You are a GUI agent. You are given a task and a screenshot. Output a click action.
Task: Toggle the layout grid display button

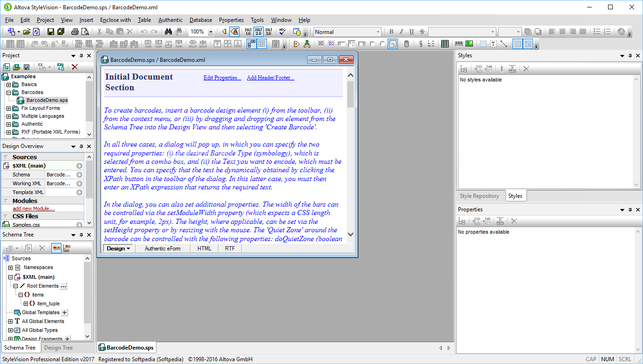point(518,44)
